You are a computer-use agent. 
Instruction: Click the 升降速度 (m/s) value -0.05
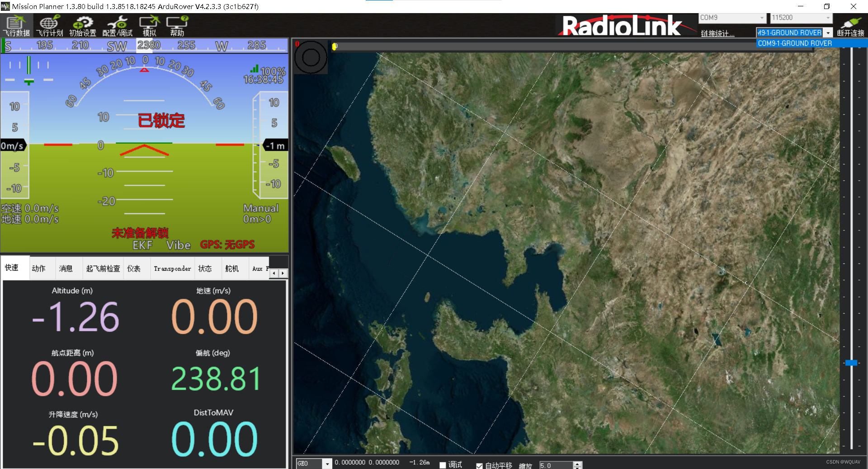[75, 441]
